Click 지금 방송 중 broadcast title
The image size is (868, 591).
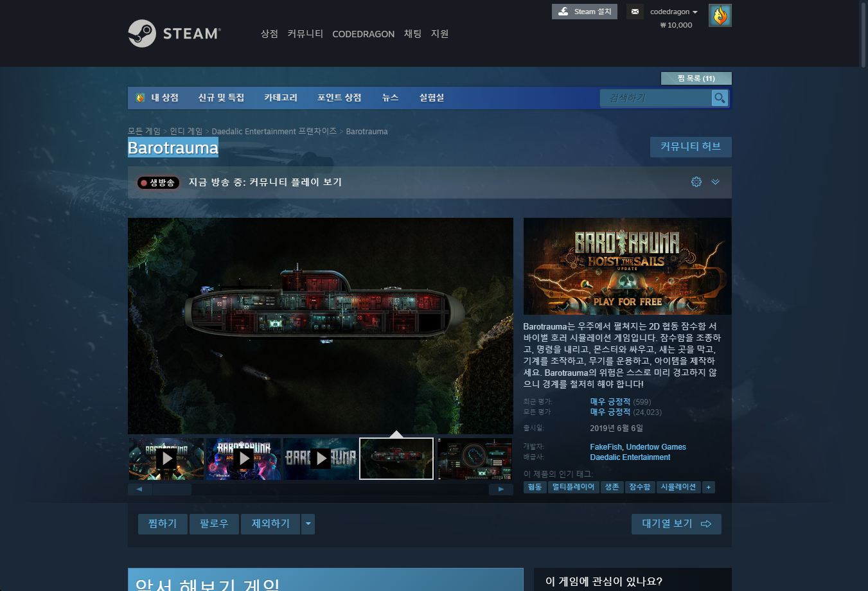click(265, 182)
